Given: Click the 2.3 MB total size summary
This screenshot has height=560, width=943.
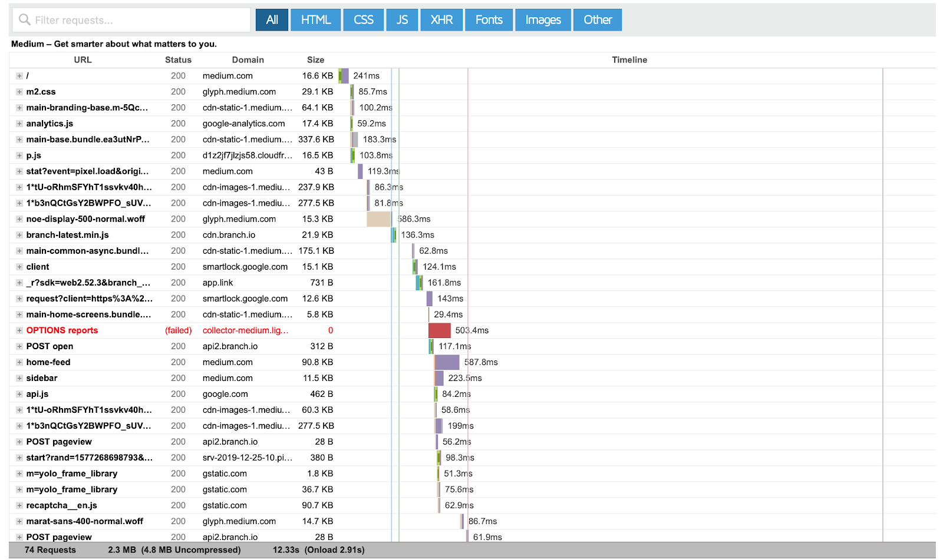Looking at the screenshot, I should [x=174, y=550].
